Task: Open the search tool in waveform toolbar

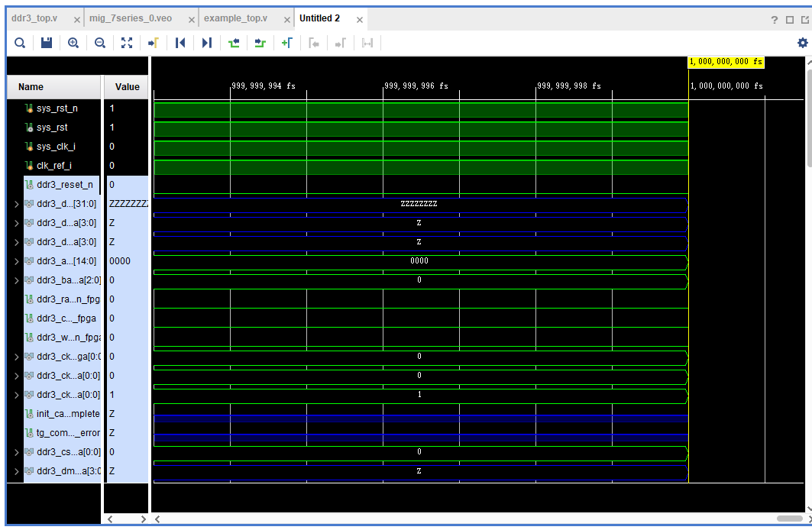Action: [20, 43]
